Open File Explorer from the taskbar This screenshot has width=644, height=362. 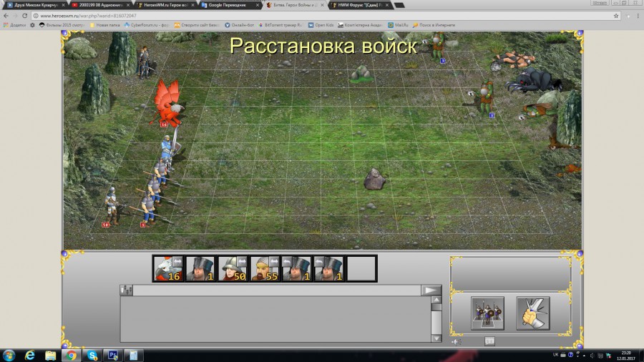(x=50, y=356)
